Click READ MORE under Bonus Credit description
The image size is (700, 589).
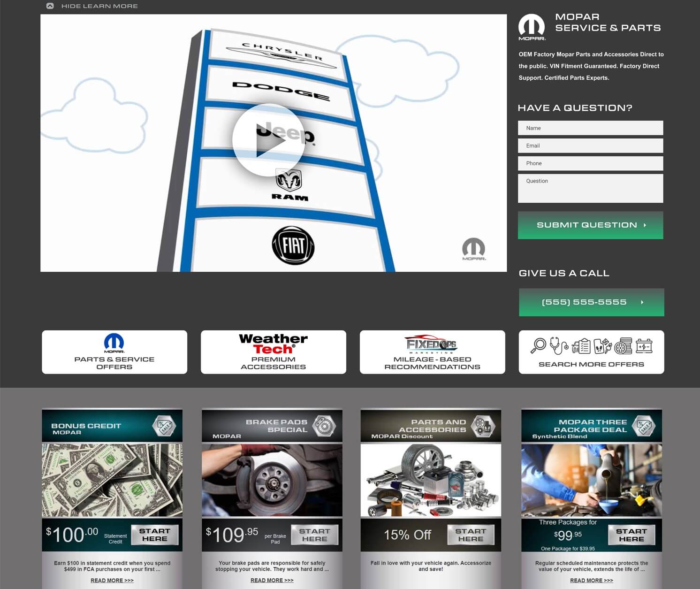click(x=112, y=581)
